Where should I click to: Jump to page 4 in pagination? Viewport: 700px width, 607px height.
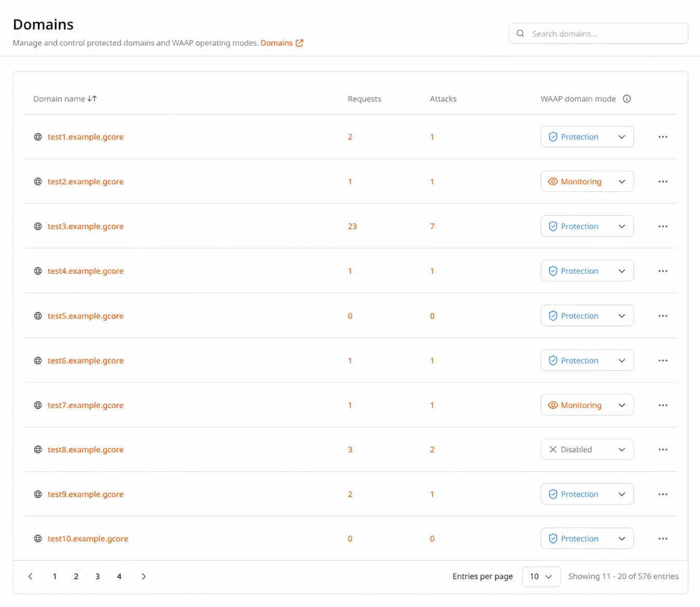click(x=119, y=576)
